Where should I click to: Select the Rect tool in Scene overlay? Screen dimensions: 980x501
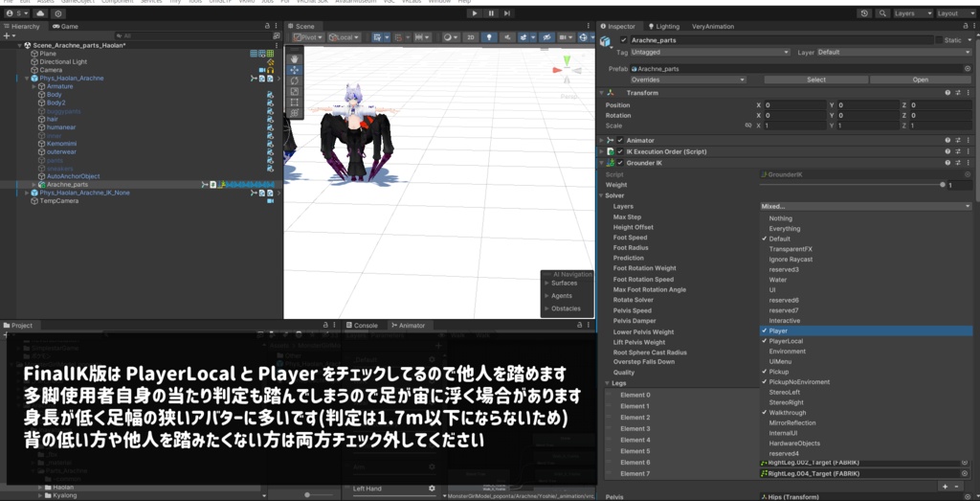[295, 102]
